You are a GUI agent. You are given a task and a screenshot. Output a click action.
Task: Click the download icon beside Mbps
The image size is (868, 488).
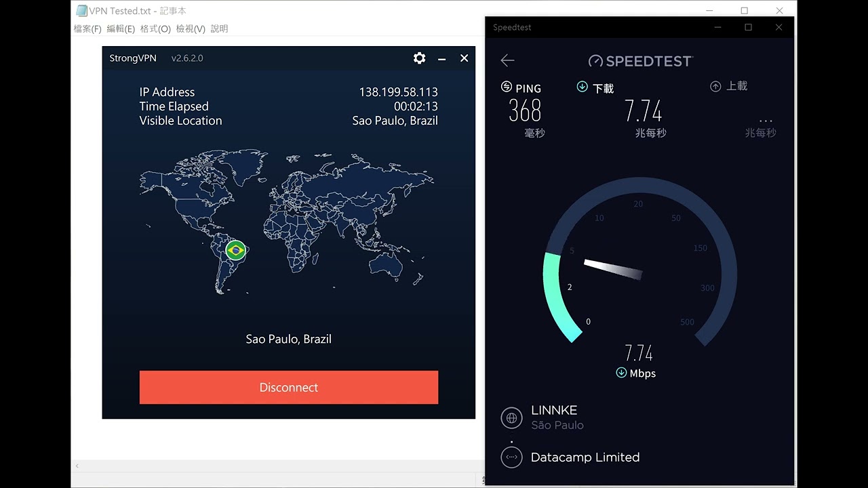coord(621,373)
